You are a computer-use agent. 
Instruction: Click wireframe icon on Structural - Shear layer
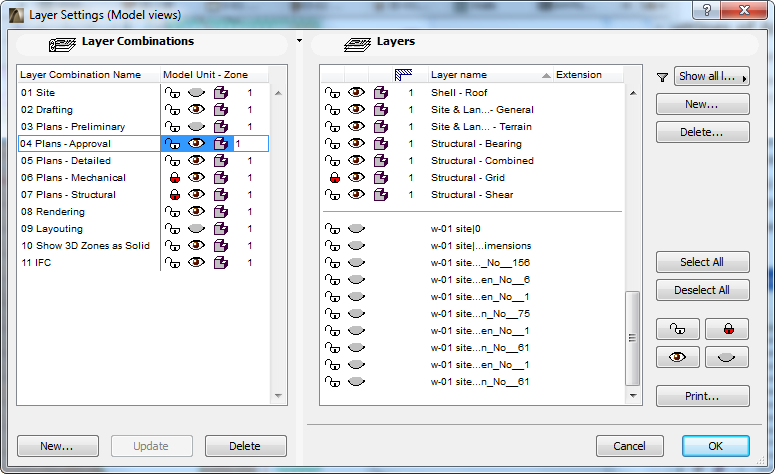pyautogui.click(x=381, y=195)
